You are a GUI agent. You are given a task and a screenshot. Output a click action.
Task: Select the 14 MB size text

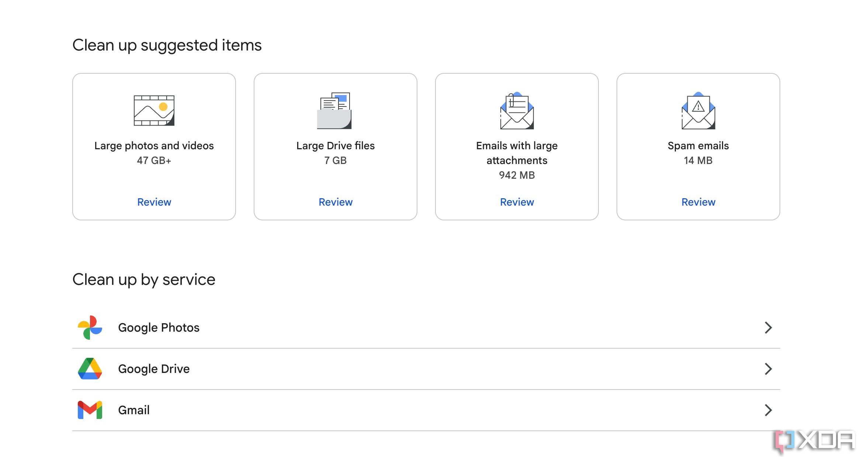pyautogui.click(x=698, y=160)
